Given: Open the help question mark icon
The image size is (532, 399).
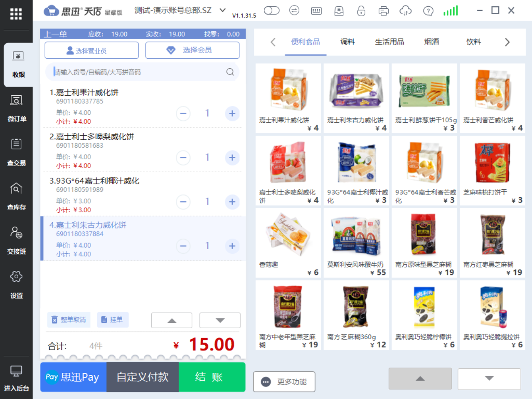Looking at the screenshot, I should pyautogui.click(x=428, y=11).
